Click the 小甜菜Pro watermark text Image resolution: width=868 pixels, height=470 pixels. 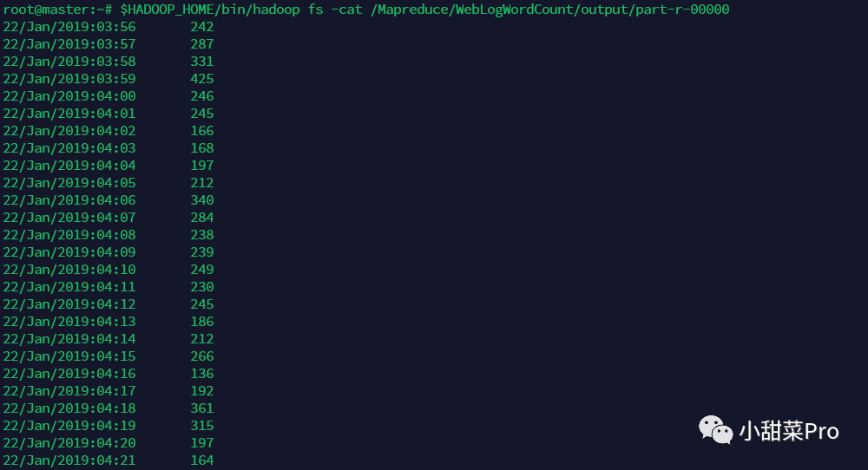click(789, 431)
